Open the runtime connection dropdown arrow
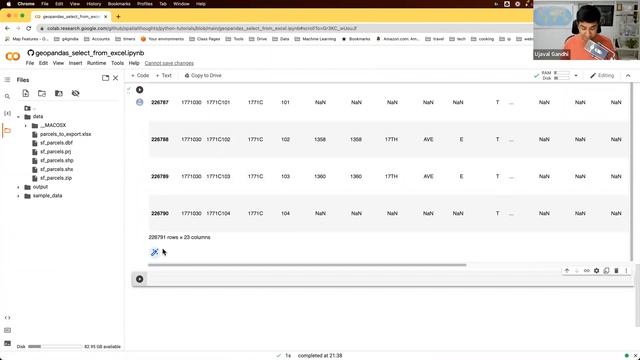This screenshot has width=640, height=360. click(576, 76)
